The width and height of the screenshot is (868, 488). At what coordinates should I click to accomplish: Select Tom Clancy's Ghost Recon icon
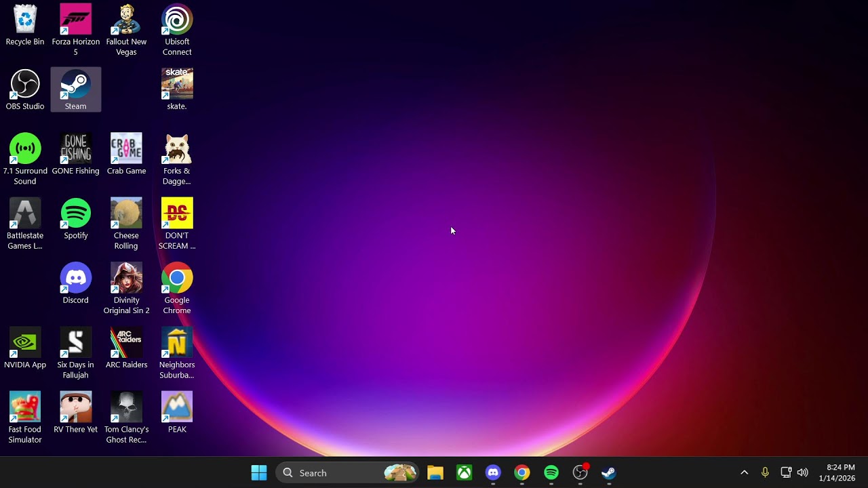pos(126,418)
